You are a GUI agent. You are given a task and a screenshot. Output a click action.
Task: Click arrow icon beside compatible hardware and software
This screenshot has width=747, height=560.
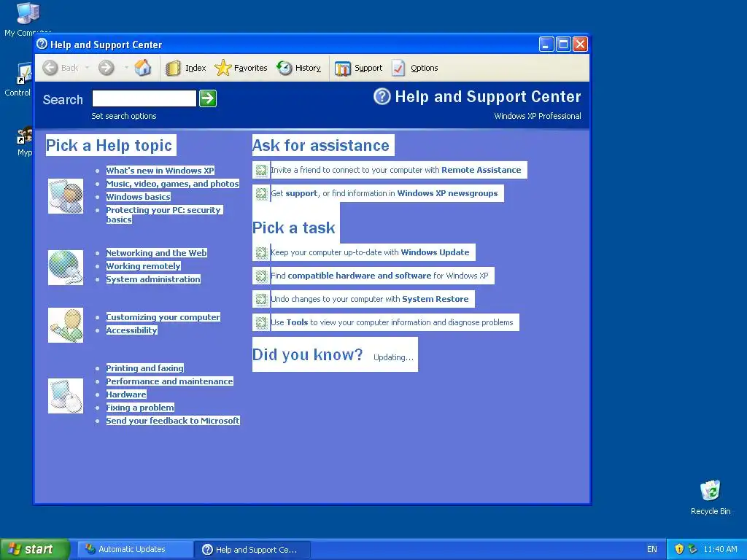pyautogui.click(x=261, y=276)
